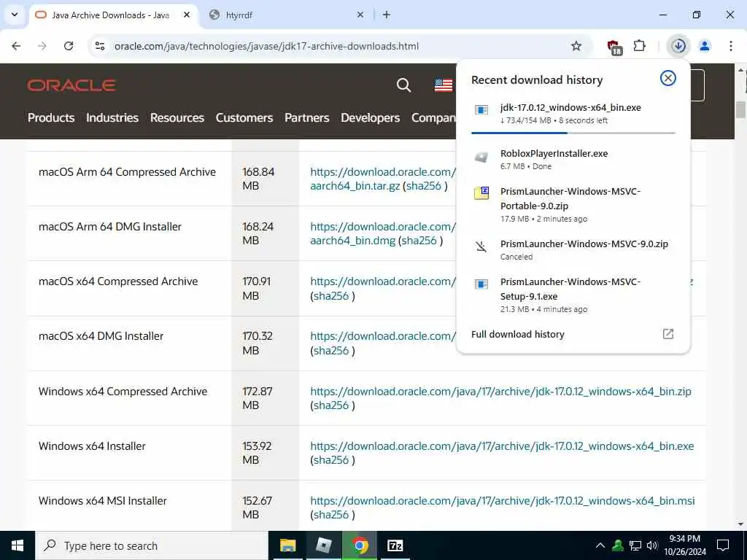Open Roblox from the taskbar

tap(324, 545)
